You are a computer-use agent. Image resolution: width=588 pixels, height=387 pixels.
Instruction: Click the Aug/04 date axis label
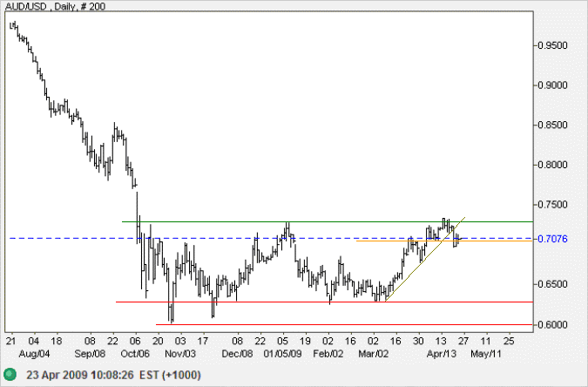[34, 354]
